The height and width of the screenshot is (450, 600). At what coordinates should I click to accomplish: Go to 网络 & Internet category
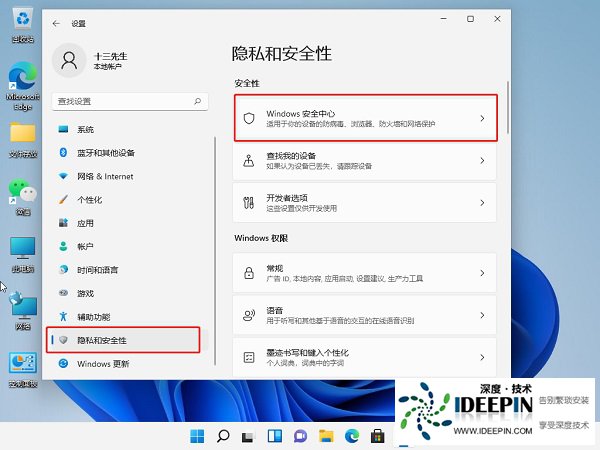[130, 176]
